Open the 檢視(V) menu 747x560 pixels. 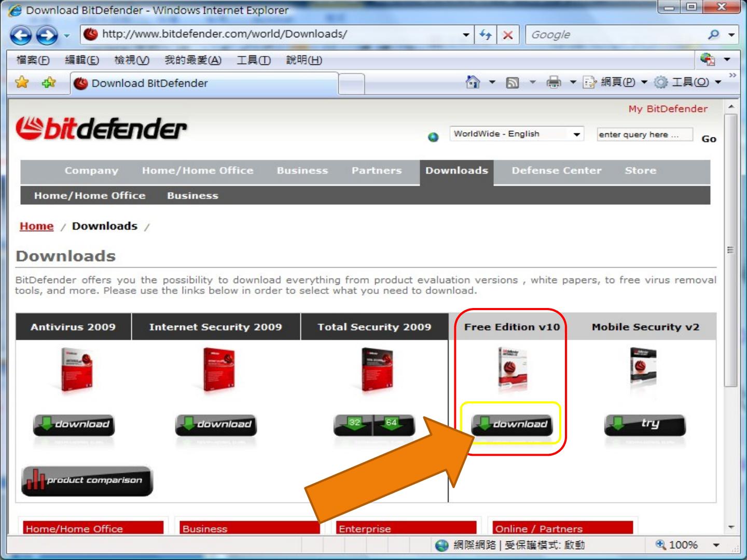(132, 60)
